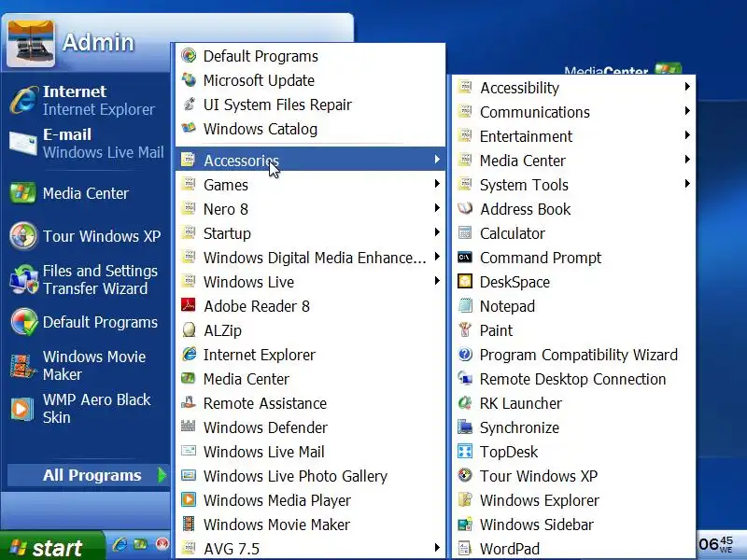This screenshot has height=560, width=747.
Task: Expand the Startup submenu arrow
Action: tap(437, 232)
